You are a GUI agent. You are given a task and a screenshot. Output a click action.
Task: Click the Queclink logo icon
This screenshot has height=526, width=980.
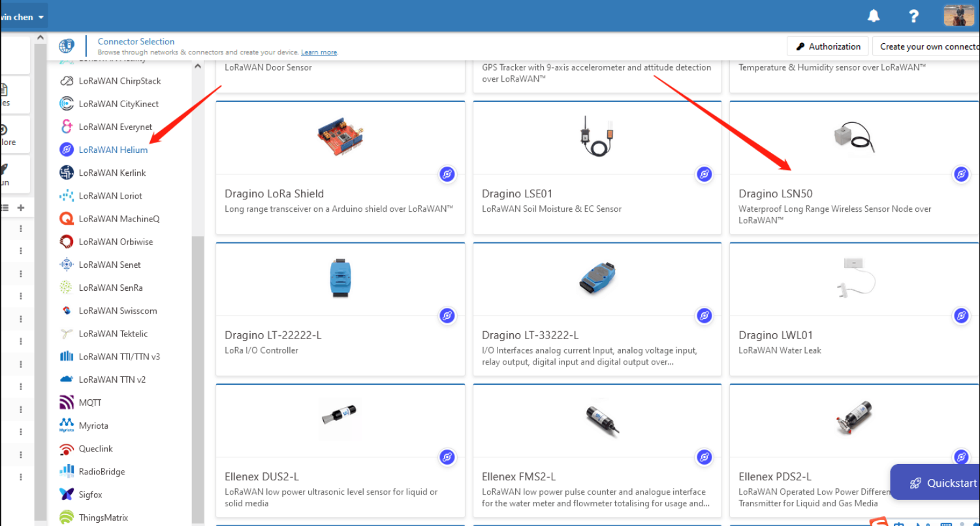click(67, 449)
